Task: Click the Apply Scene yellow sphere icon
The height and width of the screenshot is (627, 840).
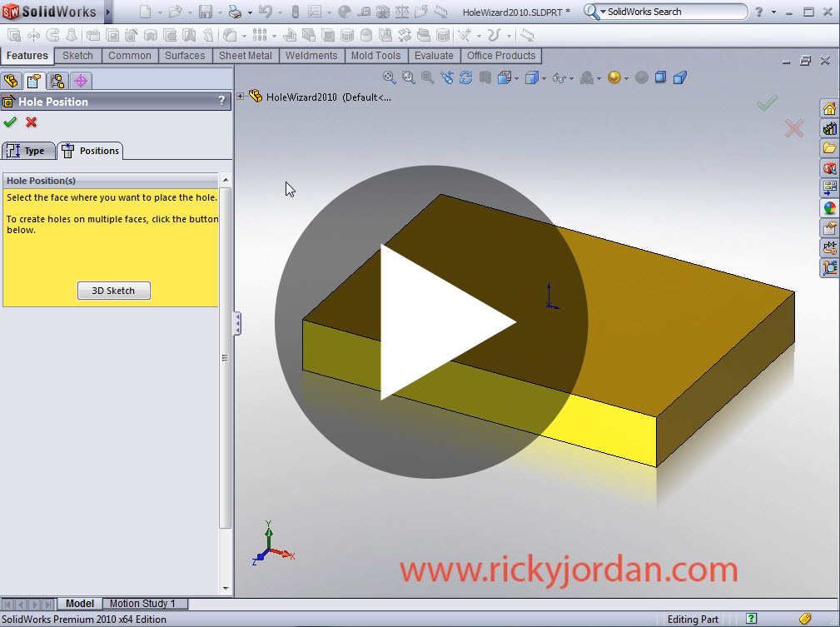Action: 613,77
